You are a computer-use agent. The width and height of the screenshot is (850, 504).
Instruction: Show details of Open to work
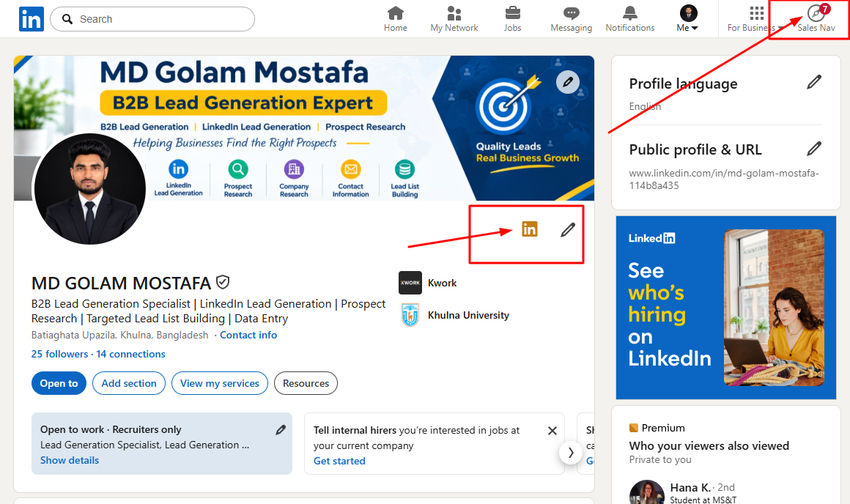(70, 460)
